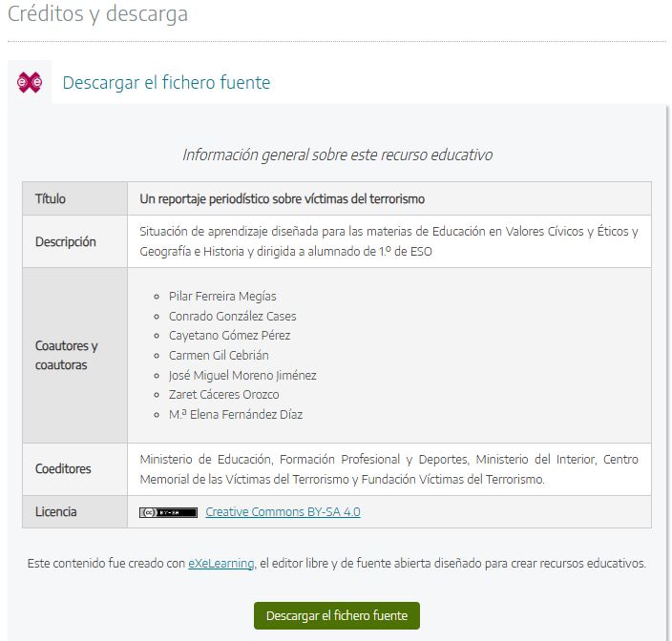Click coauthor Conrado González Cases
The width and height of the screenshot is (672, 641).
click(232, 316)
